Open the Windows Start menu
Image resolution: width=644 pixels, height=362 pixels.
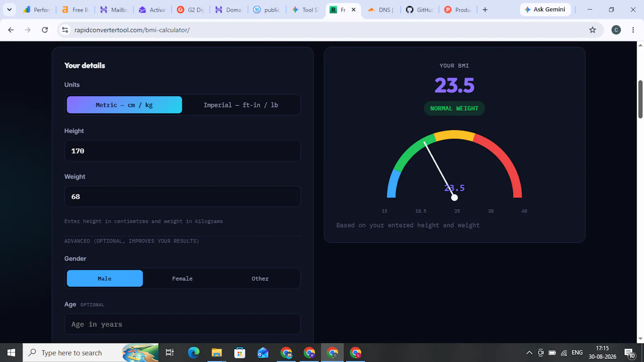tap(11, 353)
